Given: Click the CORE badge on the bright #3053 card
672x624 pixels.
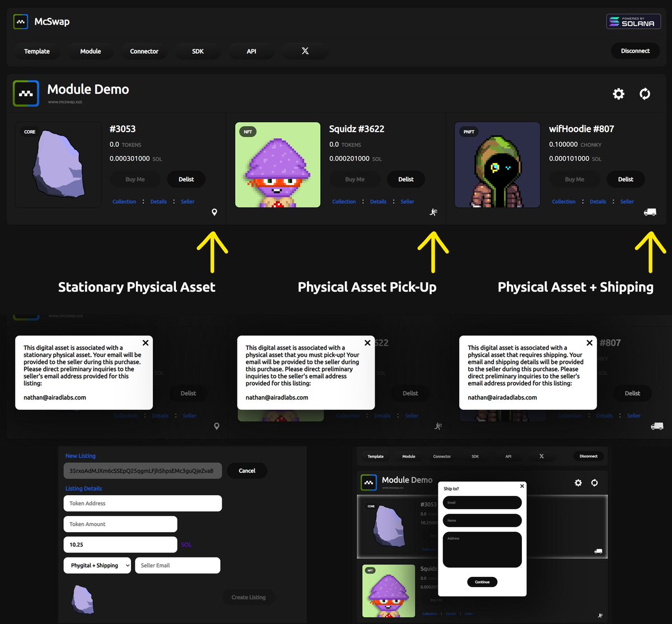Looking at the screenshot, I should pyautogui.click(x=30, y=132).
